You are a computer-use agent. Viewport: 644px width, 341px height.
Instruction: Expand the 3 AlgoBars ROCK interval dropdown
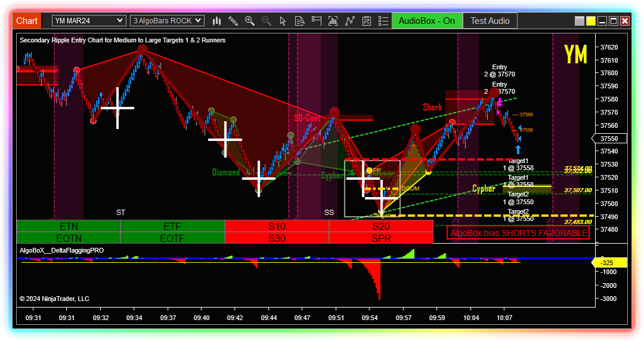(x=167, y=21)
